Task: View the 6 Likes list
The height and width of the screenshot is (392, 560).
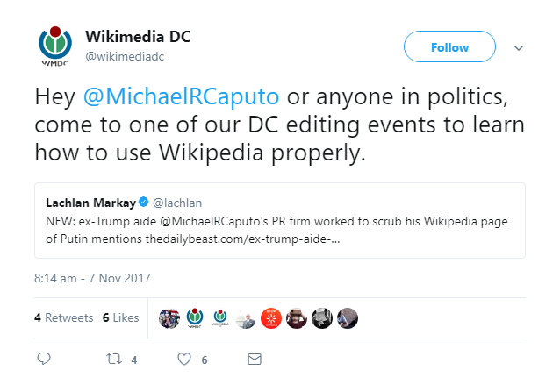Action: point(120,317)
